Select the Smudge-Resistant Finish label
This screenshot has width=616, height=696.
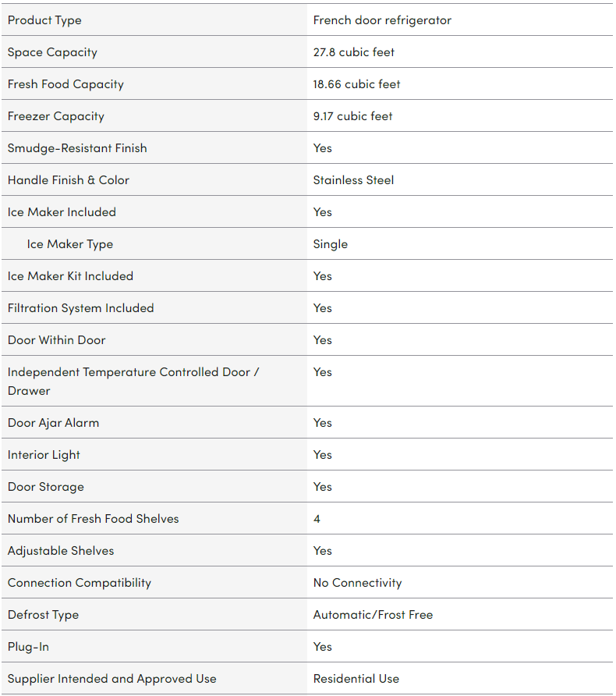pos(77,148)
